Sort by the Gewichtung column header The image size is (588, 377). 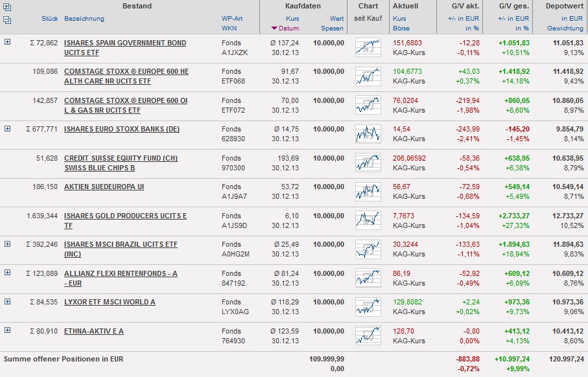[565, 29]
